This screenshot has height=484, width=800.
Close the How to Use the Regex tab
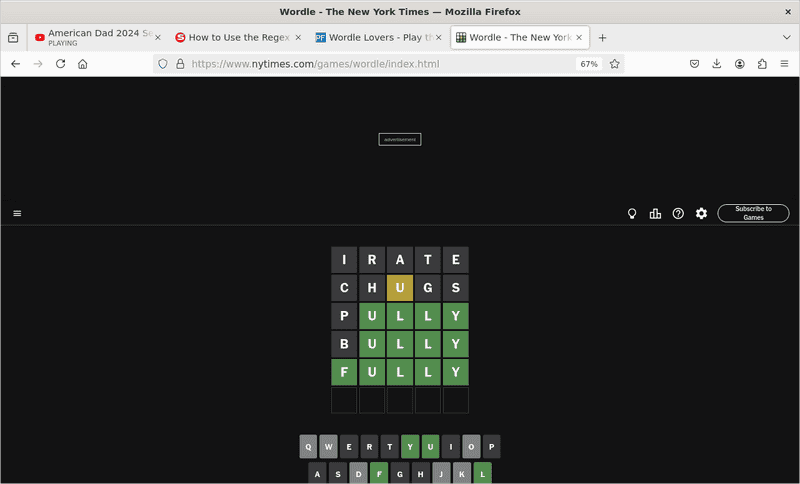click(298, 38)
